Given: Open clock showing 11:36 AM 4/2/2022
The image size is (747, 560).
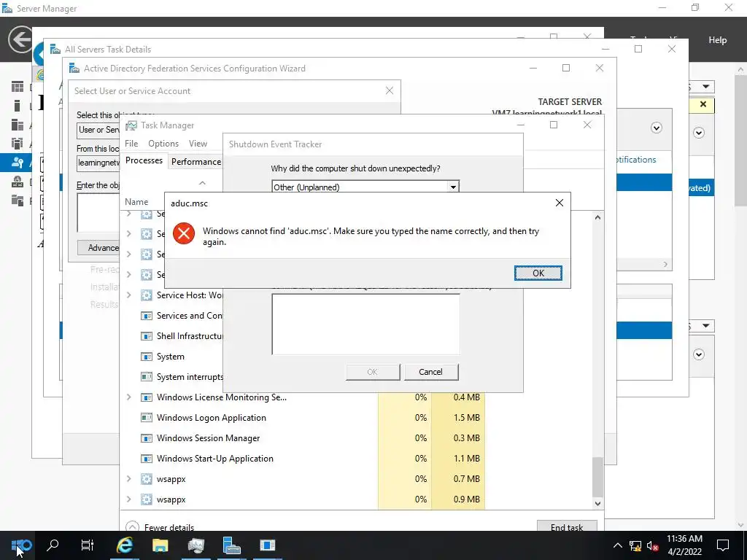Looking at the screenshot, I should pyautogui.click(x=684, y=545).
